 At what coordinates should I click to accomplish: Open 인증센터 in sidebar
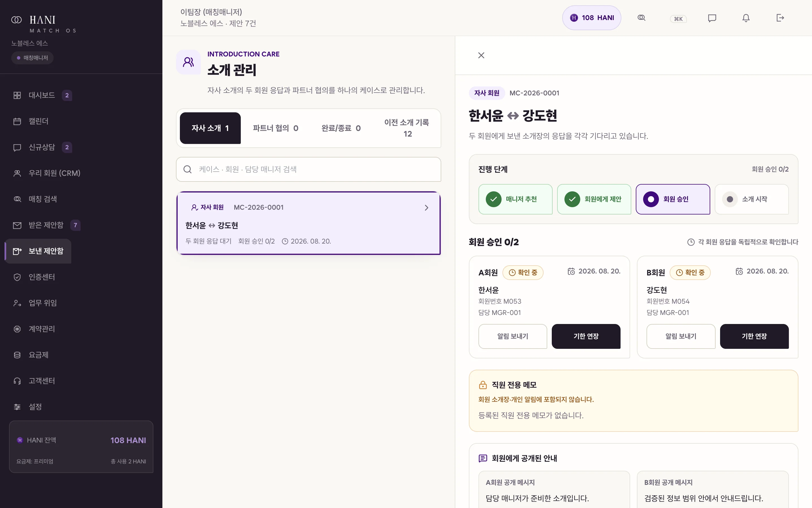click(34, 277)
